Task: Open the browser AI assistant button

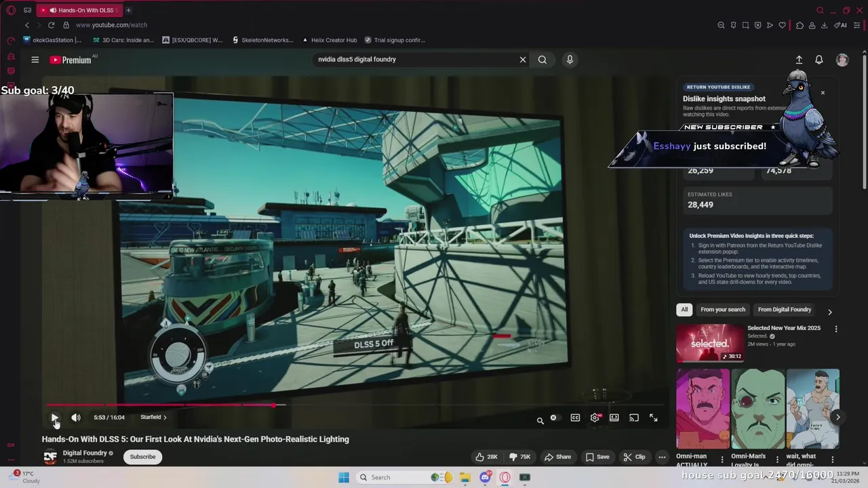Action: click(x=841, y=25)
